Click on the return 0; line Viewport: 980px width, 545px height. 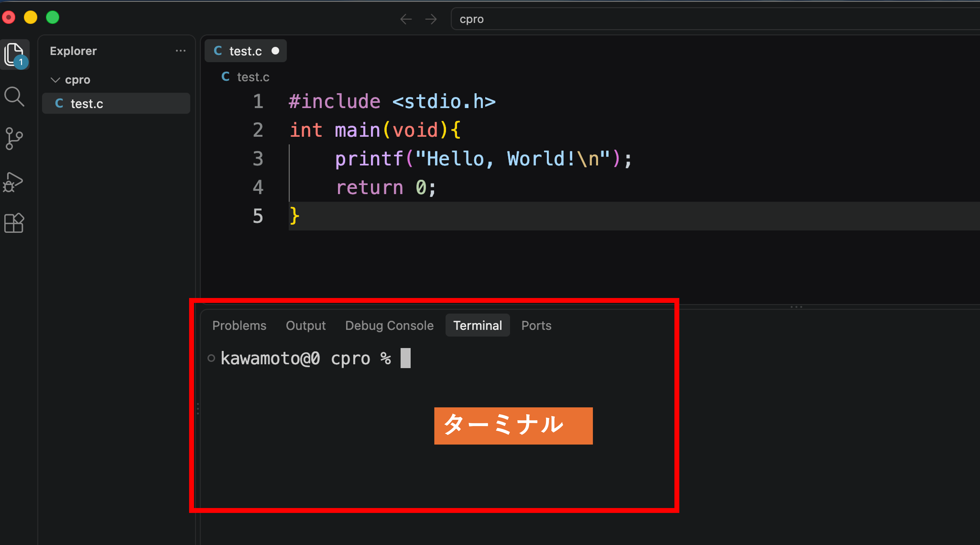tap(386, 188)
